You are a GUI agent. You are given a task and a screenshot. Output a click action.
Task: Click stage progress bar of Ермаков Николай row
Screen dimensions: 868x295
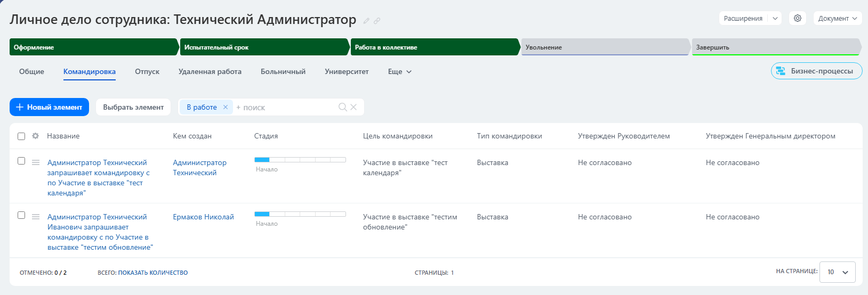coord(300,214)
